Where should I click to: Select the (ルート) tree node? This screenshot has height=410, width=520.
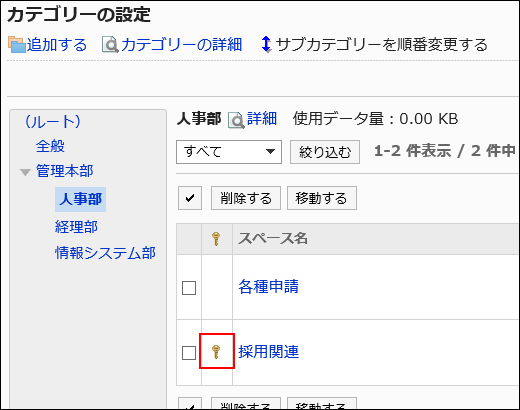(53, 121)
